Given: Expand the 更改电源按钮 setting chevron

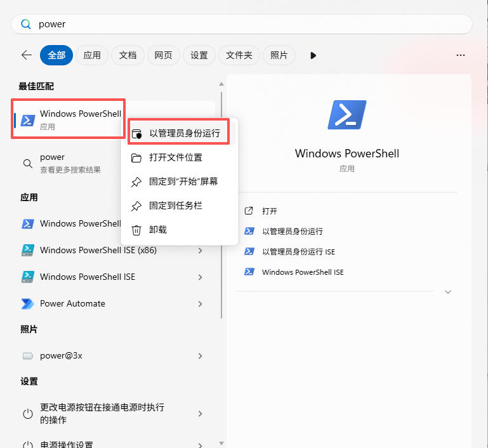Looking at the screenshot, I should pyautogui.click(x=200, y=414).
